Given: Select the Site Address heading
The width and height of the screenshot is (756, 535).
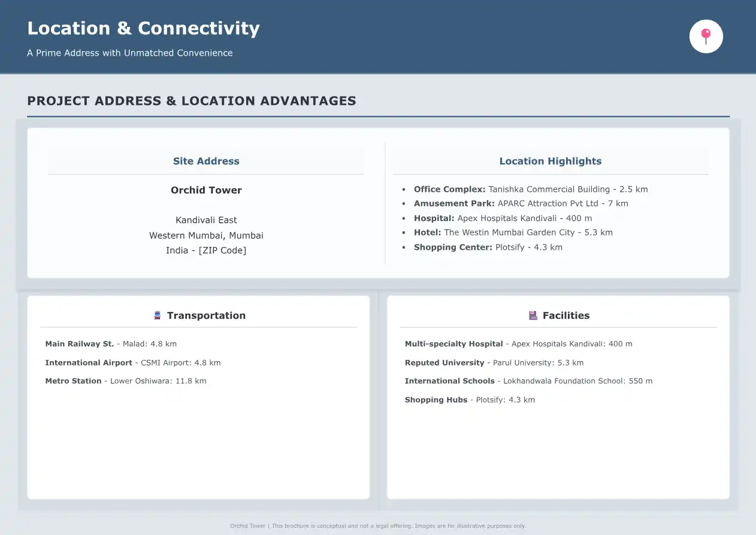Looking at the screenshot, I should (x=206, y=161).
